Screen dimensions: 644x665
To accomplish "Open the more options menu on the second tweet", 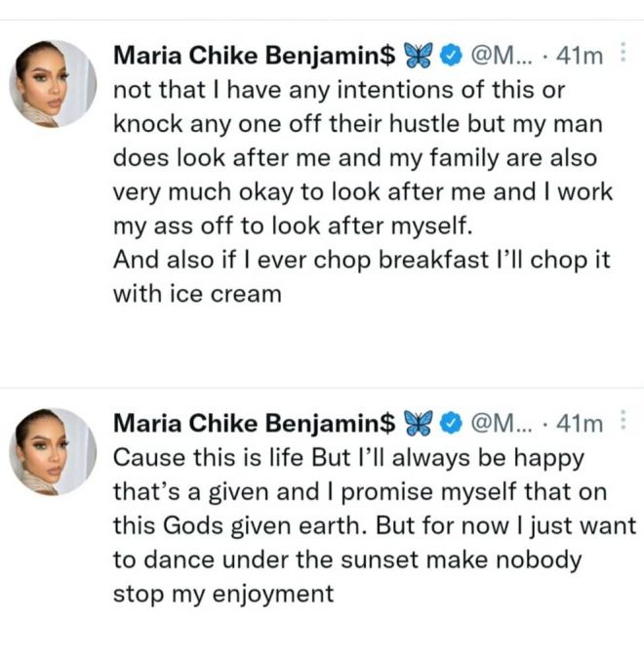I will coord(624,422).
